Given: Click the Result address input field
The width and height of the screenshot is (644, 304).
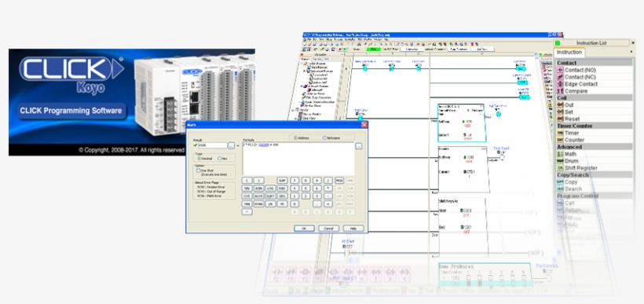Looking at the screenshot, I should [212, 145].
